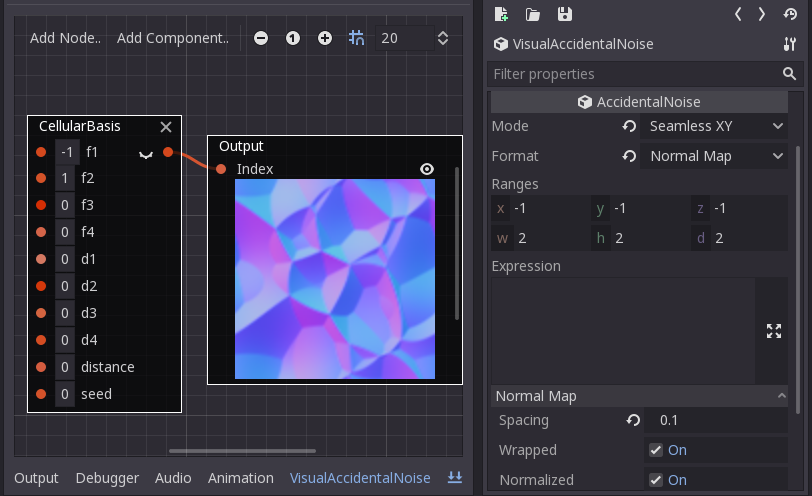Edit the Ranges y value
Viewport: 812px width, 496px height.
click(x=641, y=209)
